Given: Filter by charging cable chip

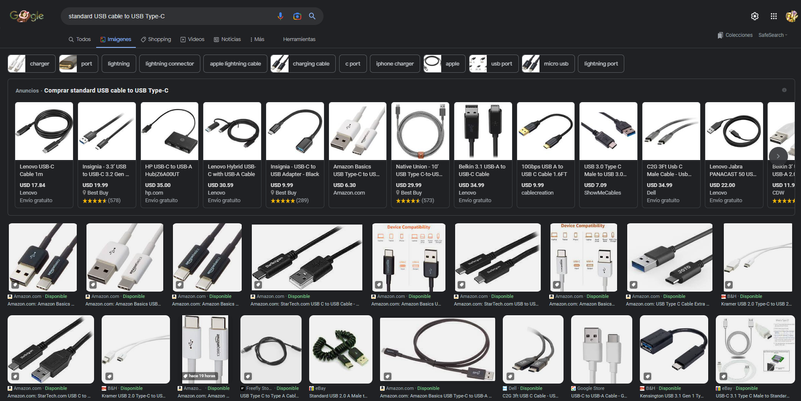Looking at the screenshot, I should (303, 64).
